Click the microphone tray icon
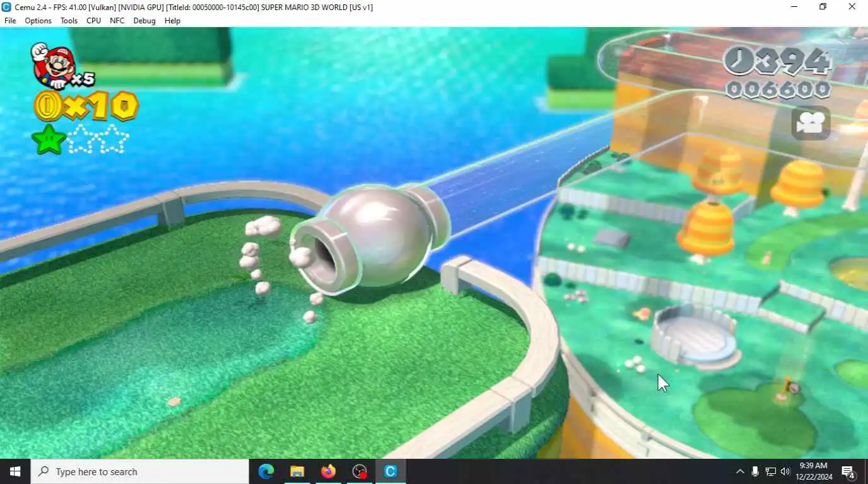 pyautogui.click(x=755, y=471)
